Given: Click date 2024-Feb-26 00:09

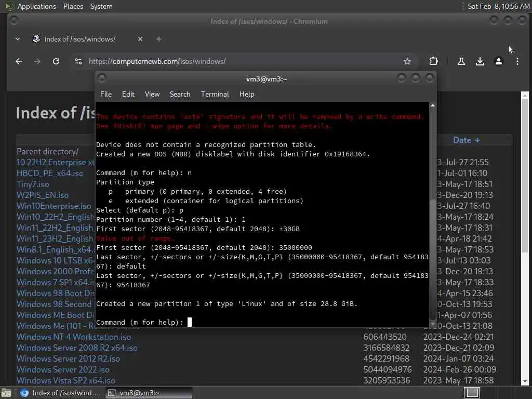Looking at the screenshot, I should point(459,369).
